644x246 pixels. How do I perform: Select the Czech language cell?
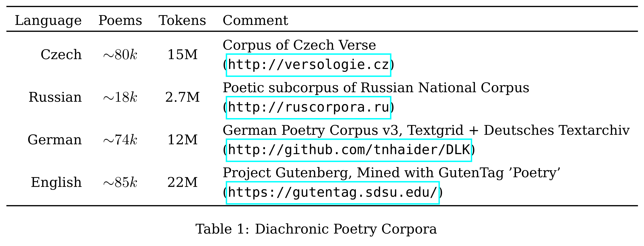(61, 54)
